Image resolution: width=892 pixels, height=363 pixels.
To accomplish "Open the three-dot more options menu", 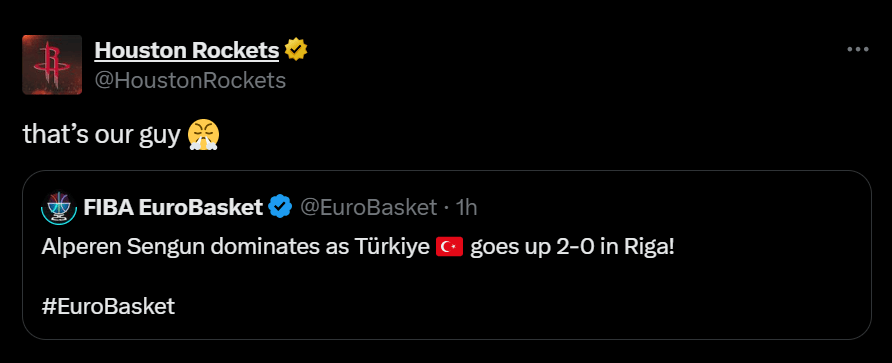I will point(857,50).
